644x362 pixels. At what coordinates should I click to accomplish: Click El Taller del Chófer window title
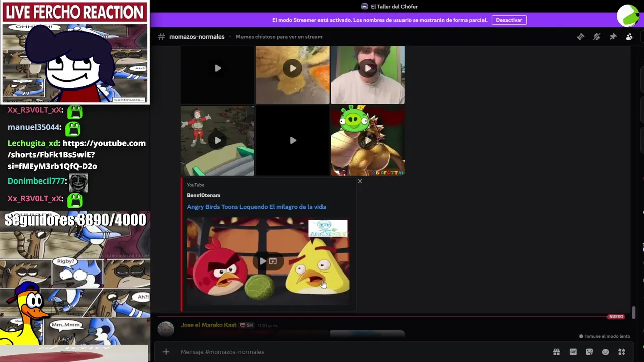tap(394, 7)
